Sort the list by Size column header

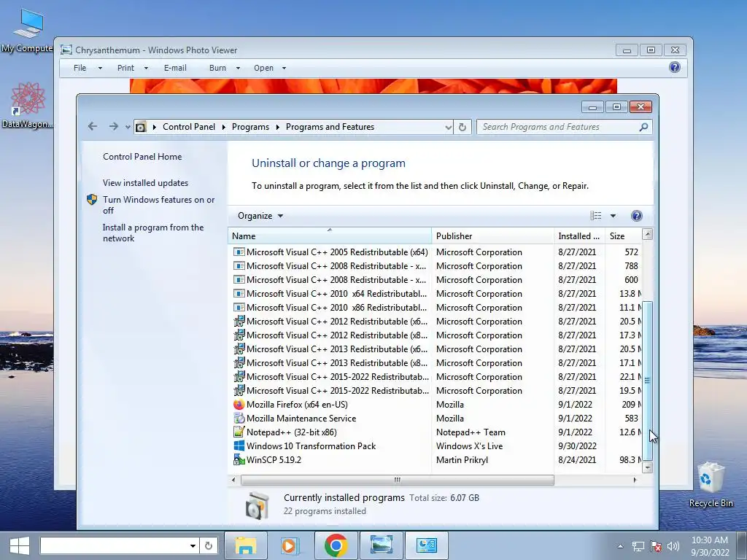pos(623,236)
